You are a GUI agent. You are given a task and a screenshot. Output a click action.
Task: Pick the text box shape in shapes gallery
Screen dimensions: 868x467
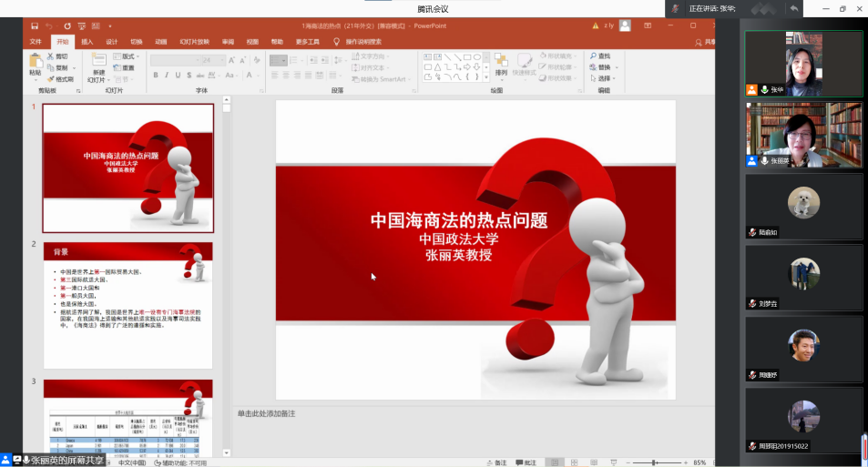(427, 57)
